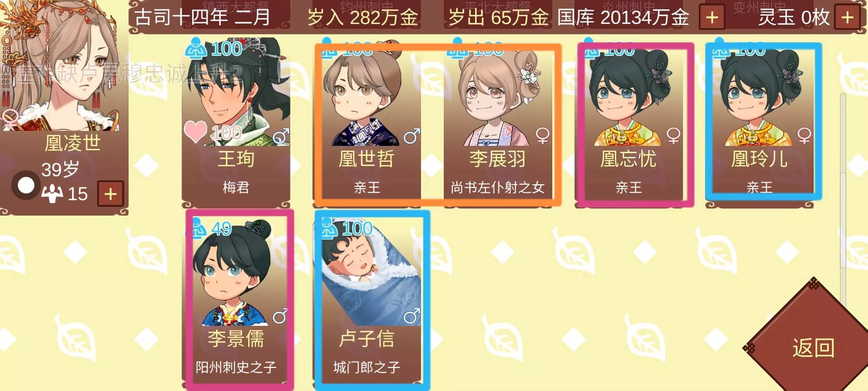Click the male symbol on 凰世哲's card

412,136
